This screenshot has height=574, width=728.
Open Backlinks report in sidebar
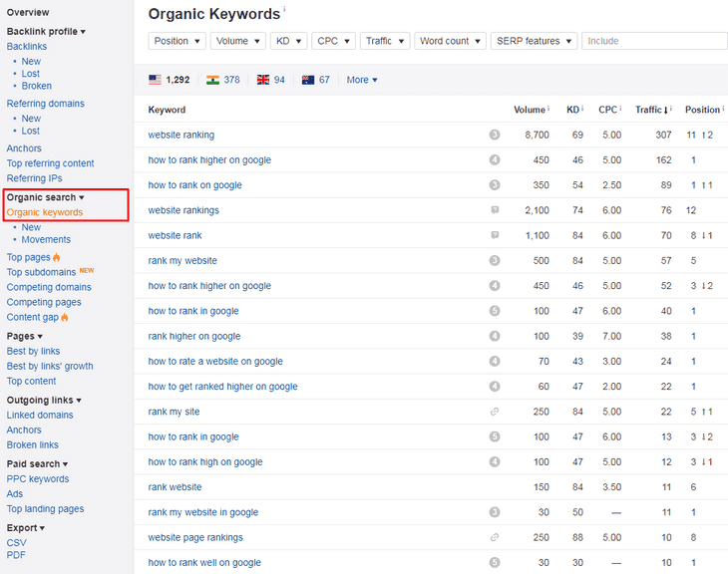(27, 46)
